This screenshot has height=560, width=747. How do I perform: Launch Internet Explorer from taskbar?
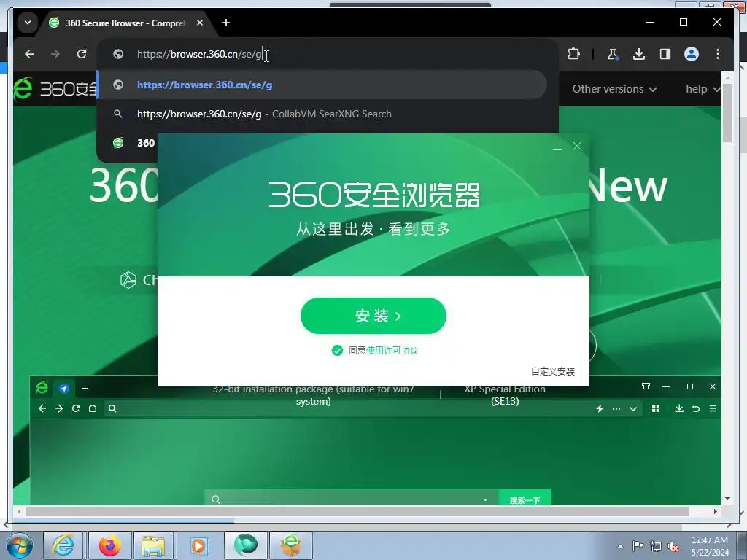[x=63, y=545]
